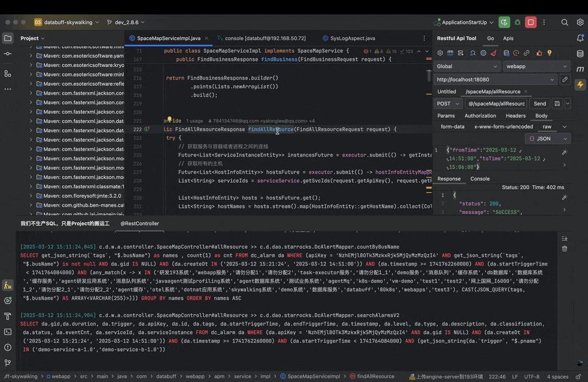Select x-www-form-urlencoded body format

503,126
